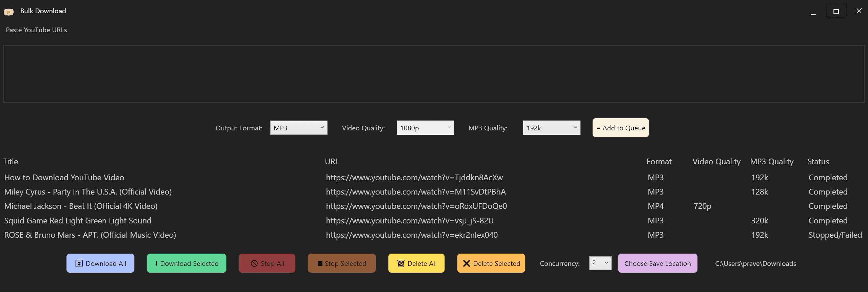Select row 'How to Download YouTube Video'

pos(433,178)
